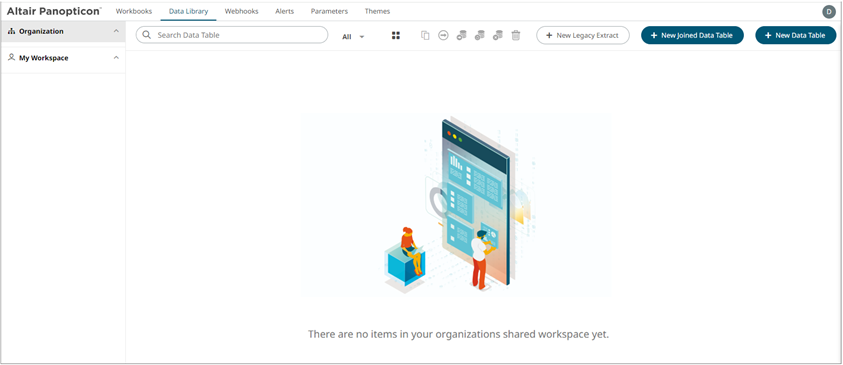This screenshot has width=843, height=365.
Task: Collapse the My Workspace section chevron
Action: coord(116,58)
